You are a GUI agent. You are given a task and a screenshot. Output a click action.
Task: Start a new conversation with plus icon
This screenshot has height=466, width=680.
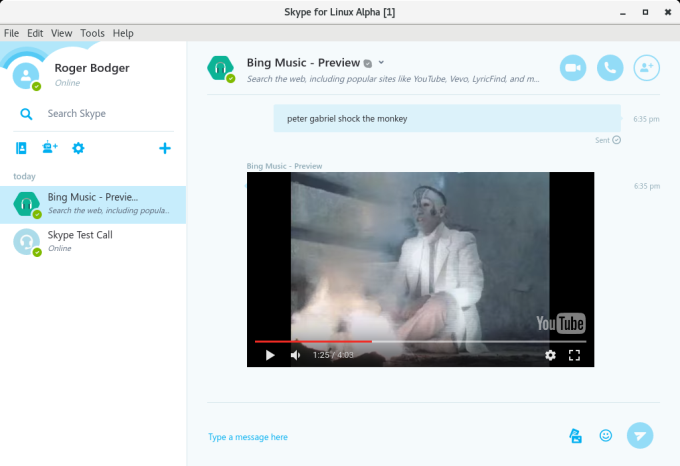point(165,148)
